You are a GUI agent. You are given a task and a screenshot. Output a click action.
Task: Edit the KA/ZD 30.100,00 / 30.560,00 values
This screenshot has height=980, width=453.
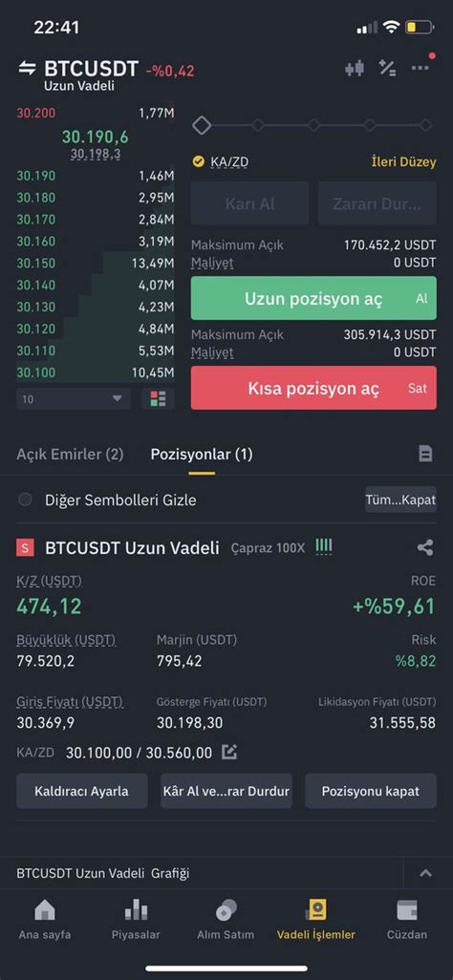pos(229,753)
